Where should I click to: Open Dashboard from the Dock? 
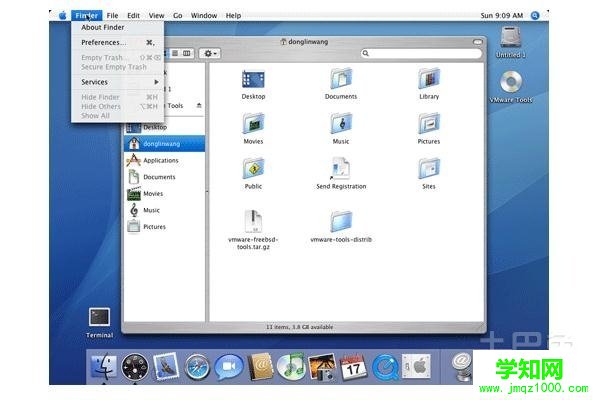coord(135,367)
